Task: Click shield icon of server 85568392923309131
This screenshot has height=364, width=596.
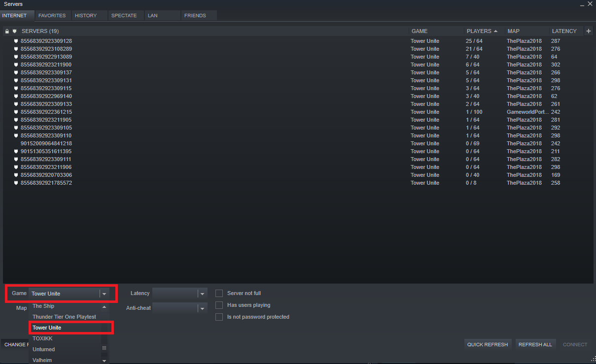Action: (16, 80)
